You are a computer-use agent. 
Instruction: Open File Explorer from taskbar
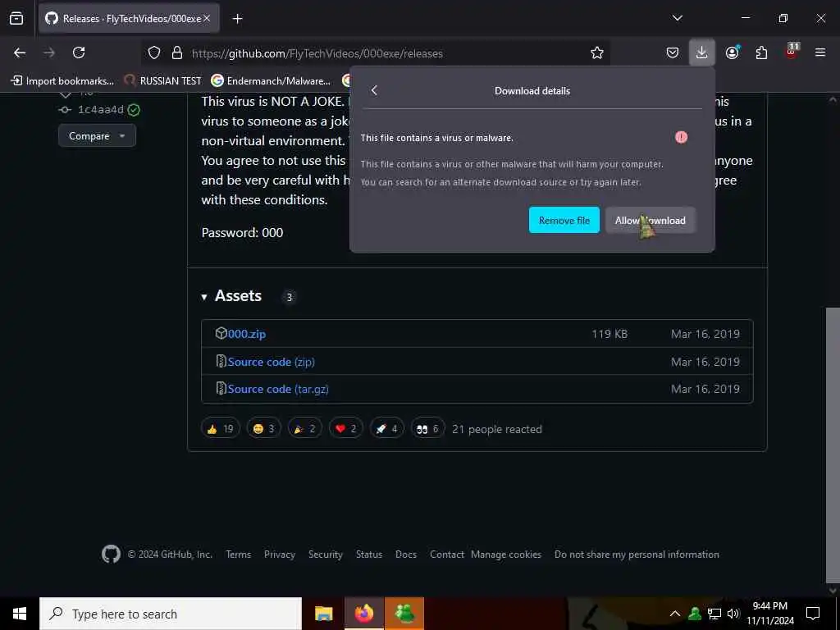click(323, 614)
